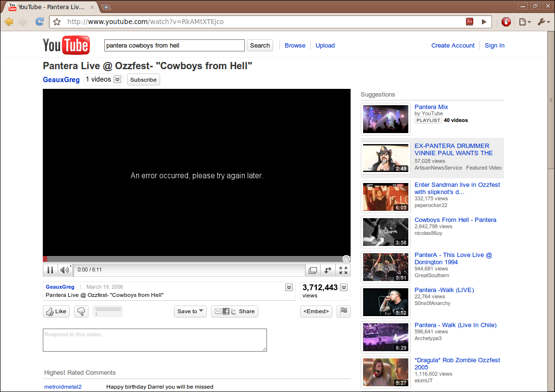Pop out the video player
Image resolution: width=555 pixels, height=392 pixels.
point(313,270)
